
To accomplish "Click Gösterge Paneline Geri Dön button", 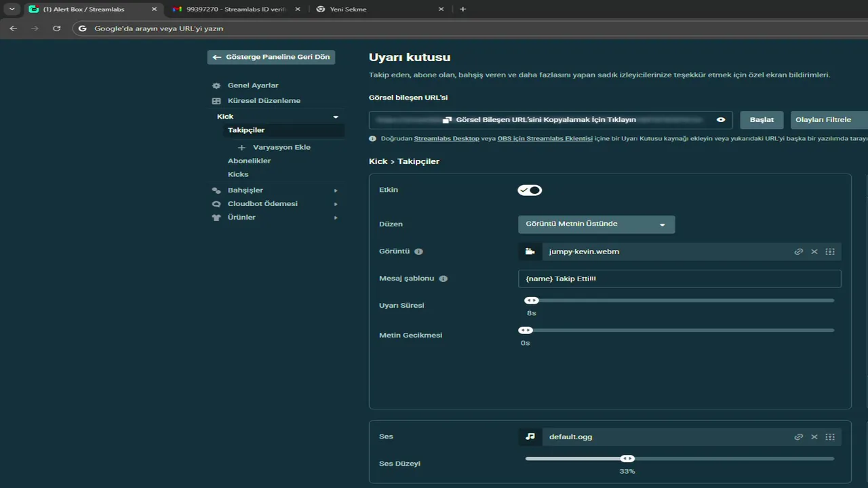I will pyautogui.click(x=271, y=57).
